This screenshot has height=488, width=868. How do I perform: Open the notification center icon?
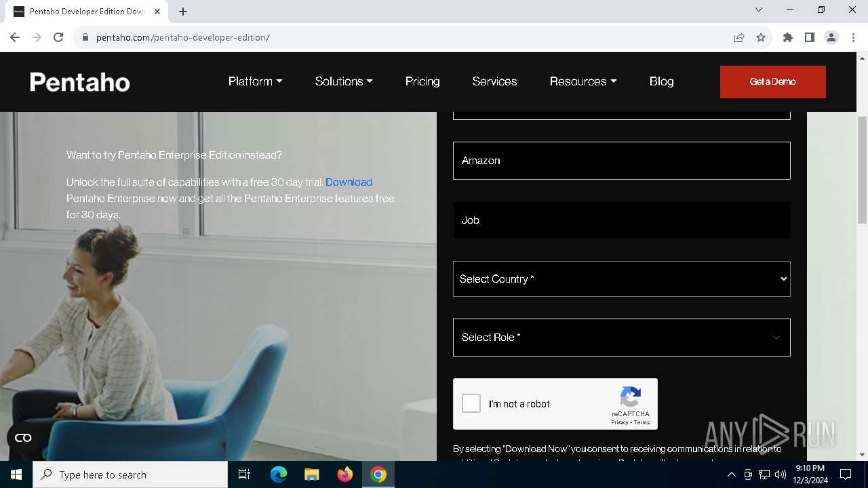[846, 474]
